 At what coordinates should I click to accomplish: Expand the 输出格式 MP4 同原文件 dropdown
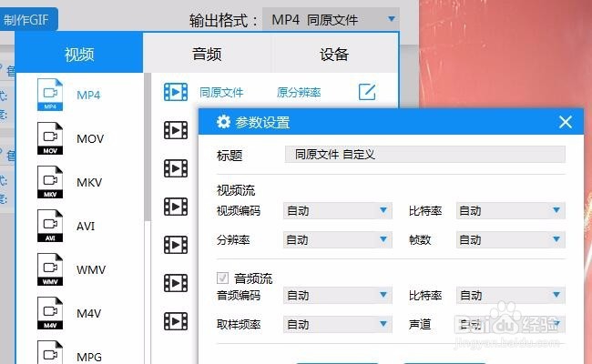[x=331, y=20]
